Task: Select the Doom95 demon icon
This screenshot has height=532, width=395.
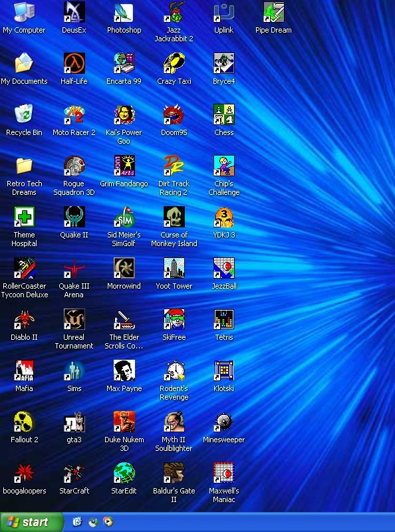Action: 174,114
